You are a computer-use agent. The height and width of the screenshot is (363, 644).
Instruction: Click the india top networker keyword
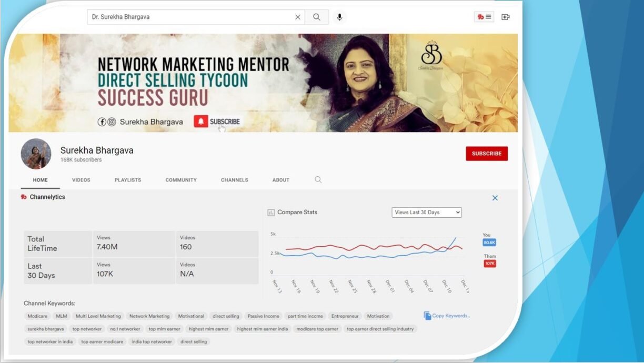152,341
